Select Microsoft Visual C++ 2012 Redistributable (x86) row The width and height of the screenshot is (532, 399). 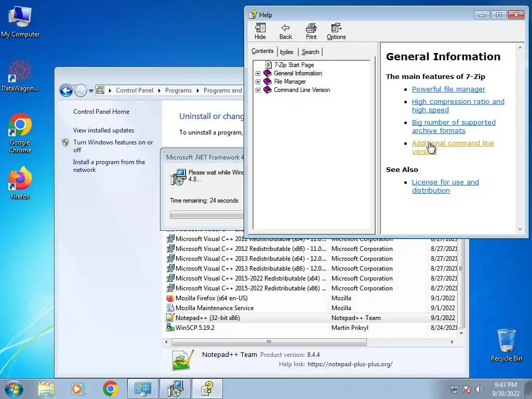[311, 249]
